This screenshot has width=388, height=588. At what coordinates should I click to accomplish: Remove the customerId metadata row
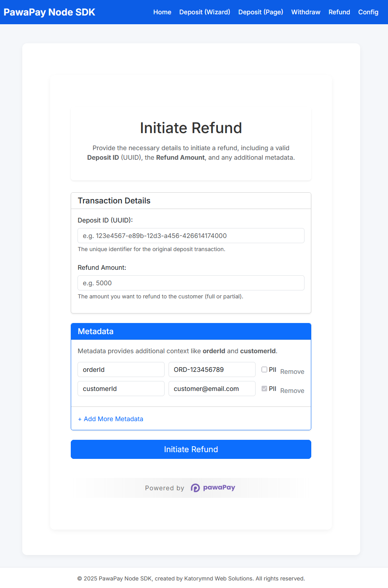292,391
